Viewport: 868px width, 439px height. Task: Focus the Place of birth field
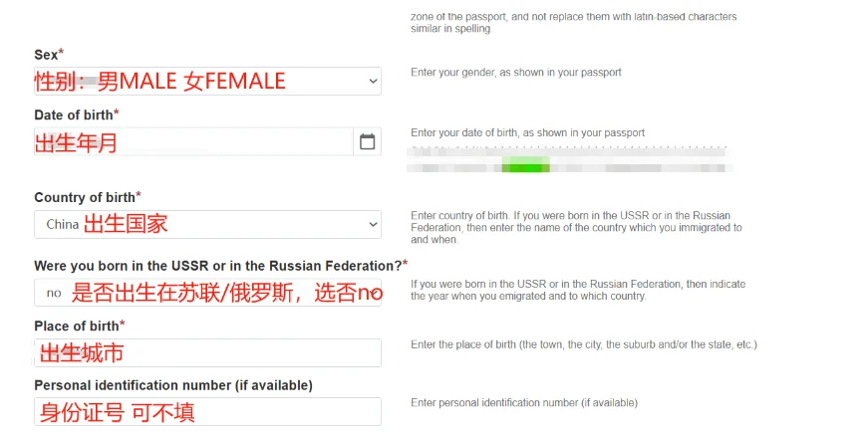click(x=207, y=352)
